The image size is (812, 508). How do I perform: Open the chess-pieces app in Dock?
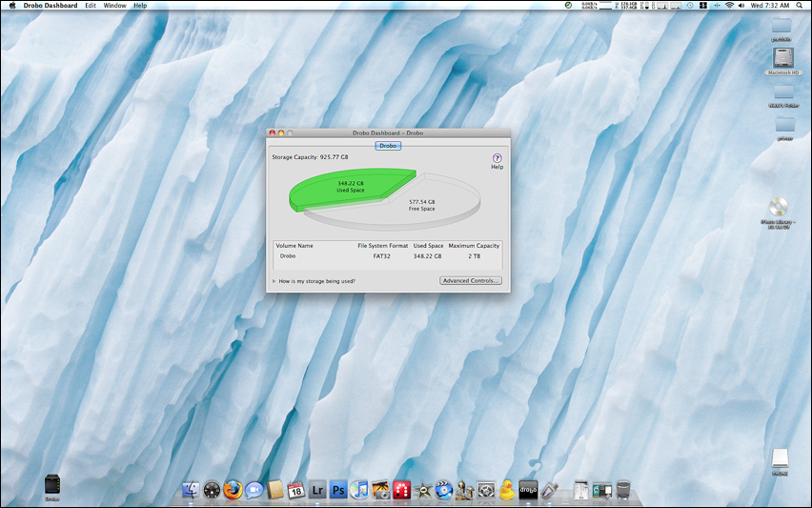pyautogui.click(x=464, y=490)
